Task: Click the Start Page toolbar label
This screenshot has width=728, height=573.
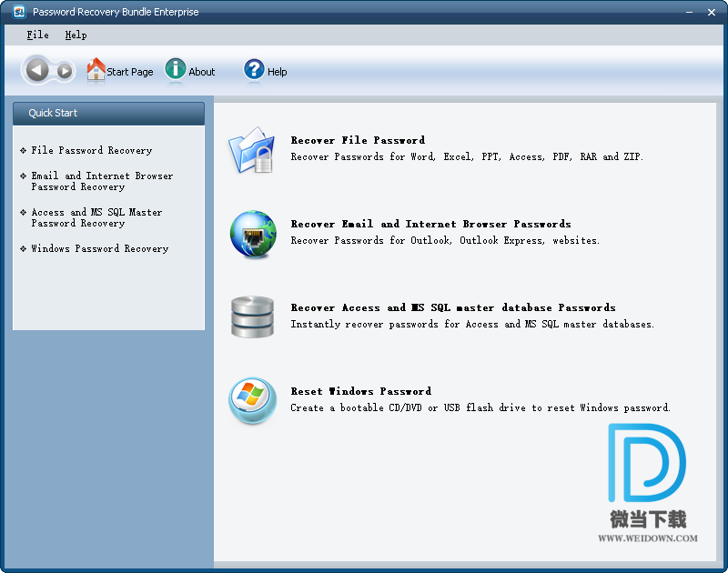Action: [x=130, y=72]
